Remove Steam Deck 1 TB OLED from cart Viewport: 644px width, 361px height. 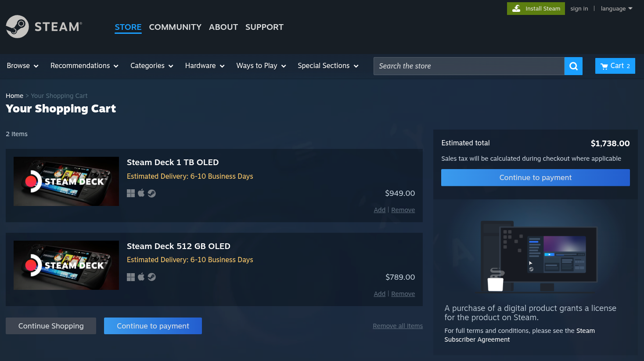coord(403,210)
